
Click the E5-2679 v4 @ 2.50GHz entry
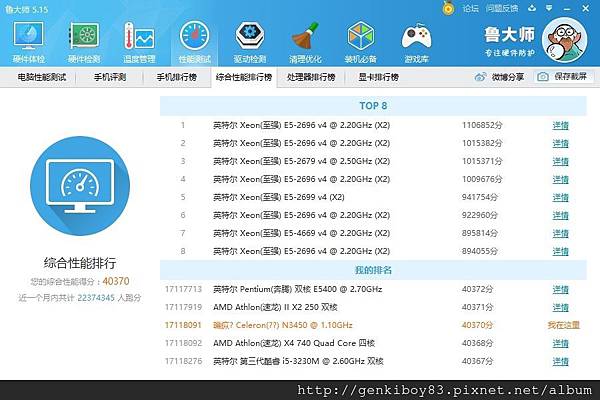tap(302, 161)
